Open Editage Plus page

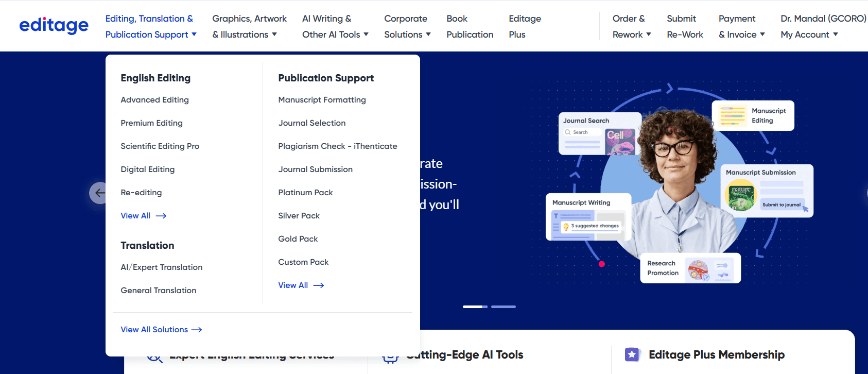click(525, 26)
